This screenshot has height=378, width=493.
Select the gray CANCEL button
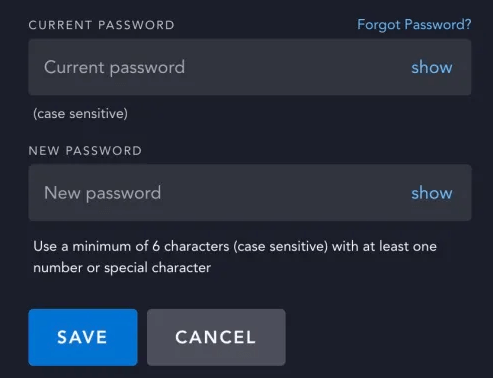click(216, 337)
